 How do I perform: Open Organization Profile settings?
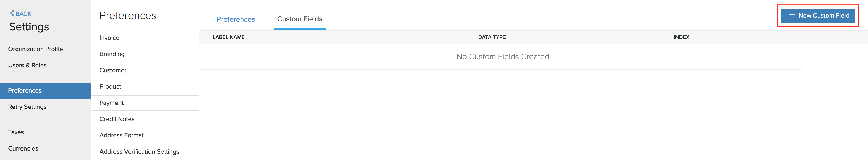[35, 49]
